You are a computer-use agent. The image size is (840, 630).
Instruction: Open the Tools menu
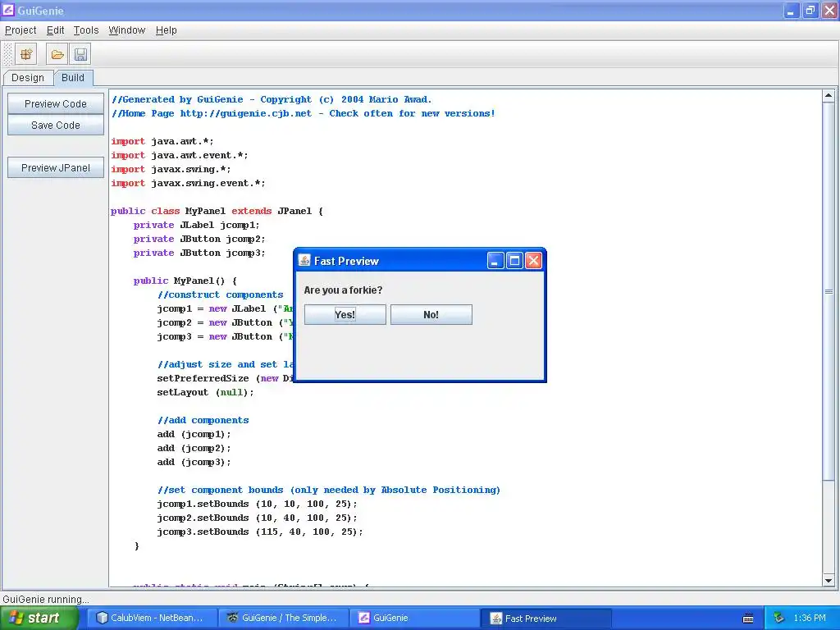click(86, 30)
